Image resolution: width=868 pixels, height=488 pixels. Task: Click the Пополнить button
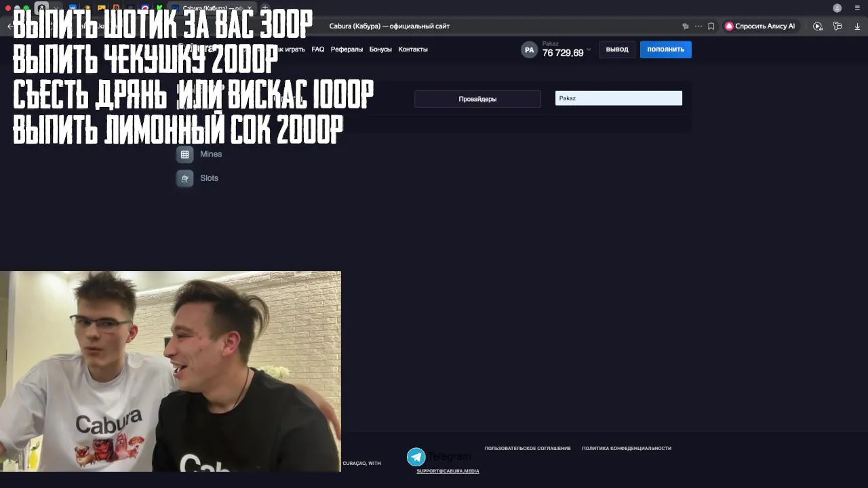(666, 49)
